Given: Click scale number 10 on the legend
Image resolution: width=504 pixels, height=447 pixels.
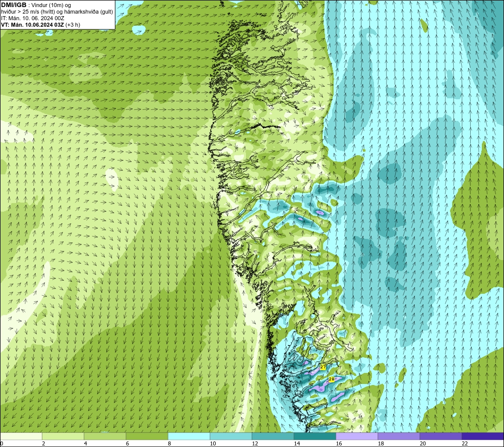Looking at the screenshot, I should 213,443.
